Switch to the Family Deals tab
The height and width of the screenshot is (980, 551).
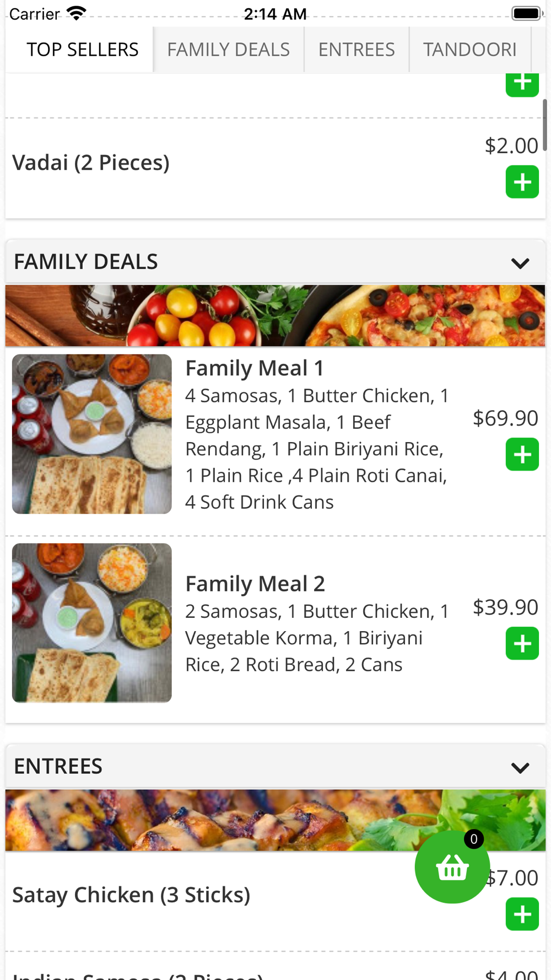tap(228, 50)
